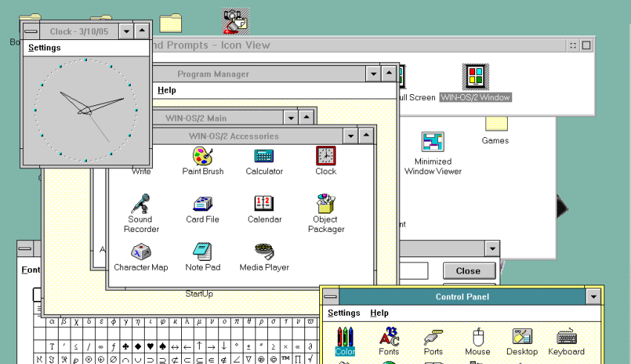Launch the Calculator icon
The image size is (631, 364).
(264, 156)
